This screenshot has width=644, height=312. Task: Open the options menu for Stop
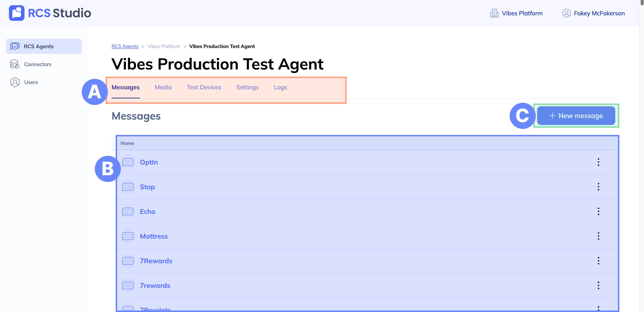[598, 187]
